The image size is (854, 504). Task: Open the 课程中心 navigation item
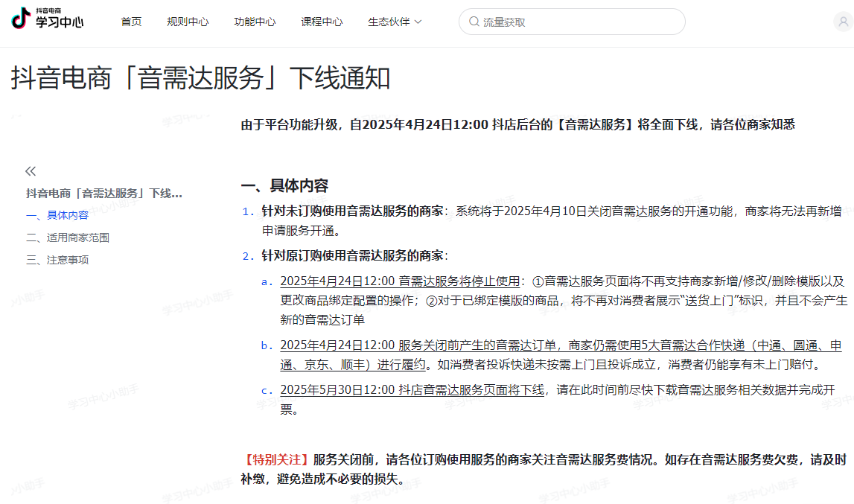point(322,22)
